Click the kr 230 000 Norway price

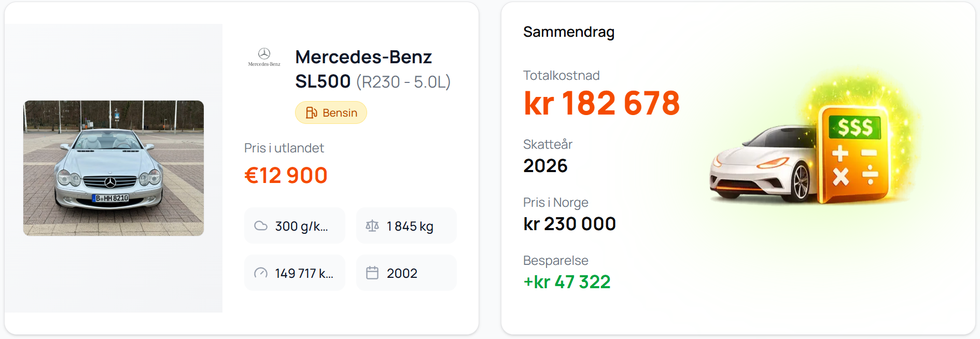pos(569,224)
